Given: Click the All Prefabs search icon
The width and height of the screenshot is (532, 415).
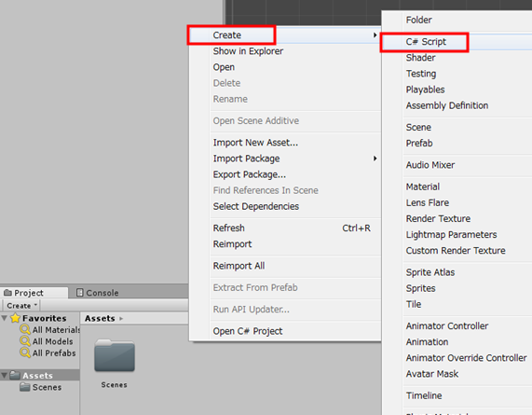Looking at the screenshot, I should pos(25,353).
